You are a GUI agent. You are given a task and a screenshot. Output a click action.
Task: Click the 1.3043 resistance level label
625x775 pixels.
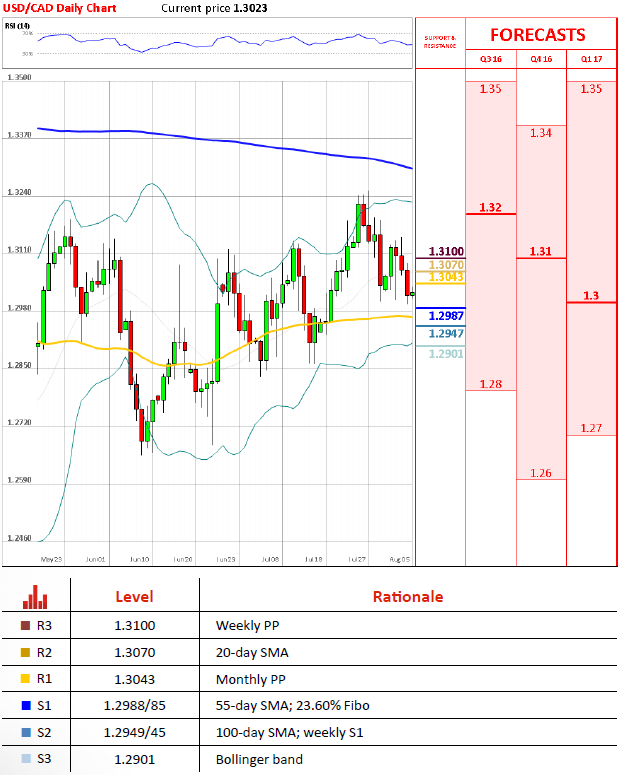(446, 277)
